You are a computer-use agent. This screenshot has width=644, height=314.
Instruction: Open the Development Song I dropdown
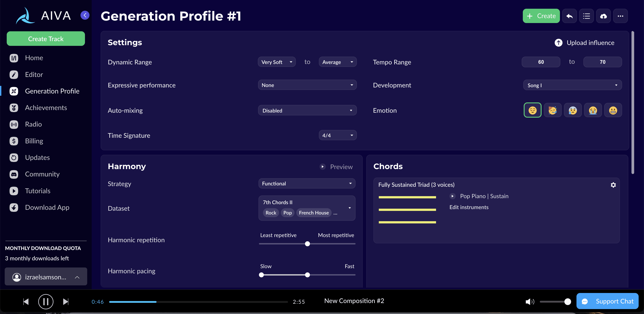572,85
